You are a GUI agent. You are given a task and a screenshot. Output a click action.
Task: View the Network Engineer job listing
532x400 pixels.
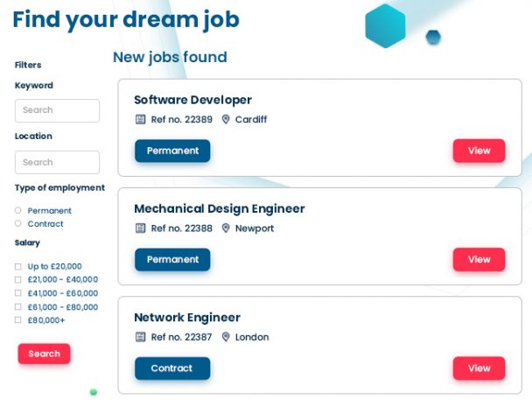point(479,368)
